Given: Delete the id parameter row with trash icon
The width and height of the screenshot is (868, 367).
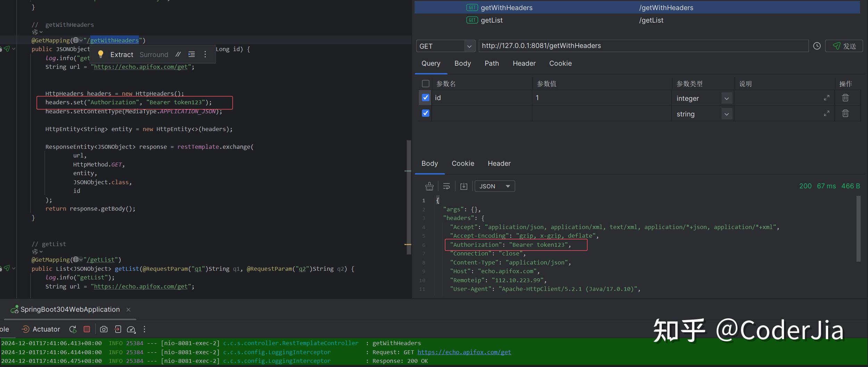Looking at the screenshot, I should (845, 98).
